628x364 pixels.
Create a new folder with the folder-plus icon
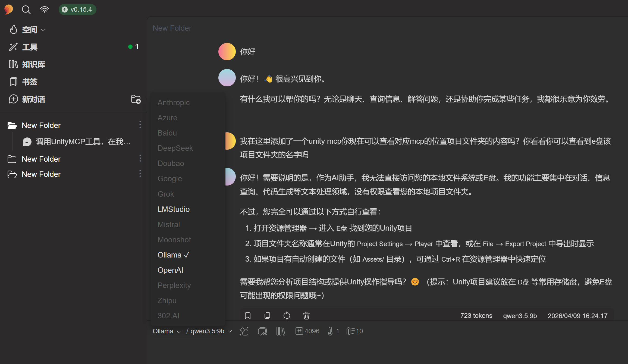point(136,99)
